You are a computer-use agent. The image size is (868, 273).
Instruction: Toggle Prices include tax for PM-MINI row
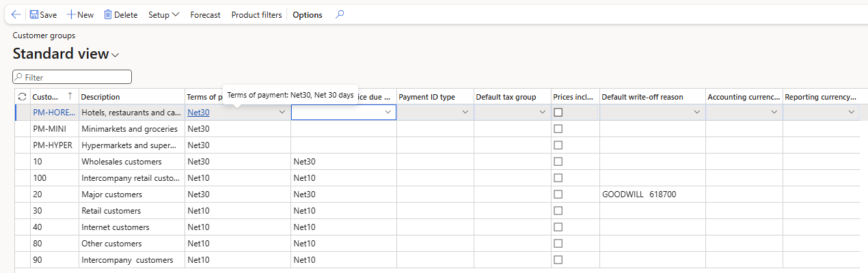point(558,129)
